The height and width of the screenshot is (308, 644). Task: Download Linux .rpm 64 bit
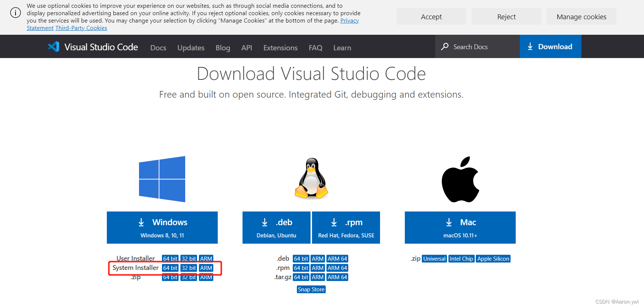(301, 268)
